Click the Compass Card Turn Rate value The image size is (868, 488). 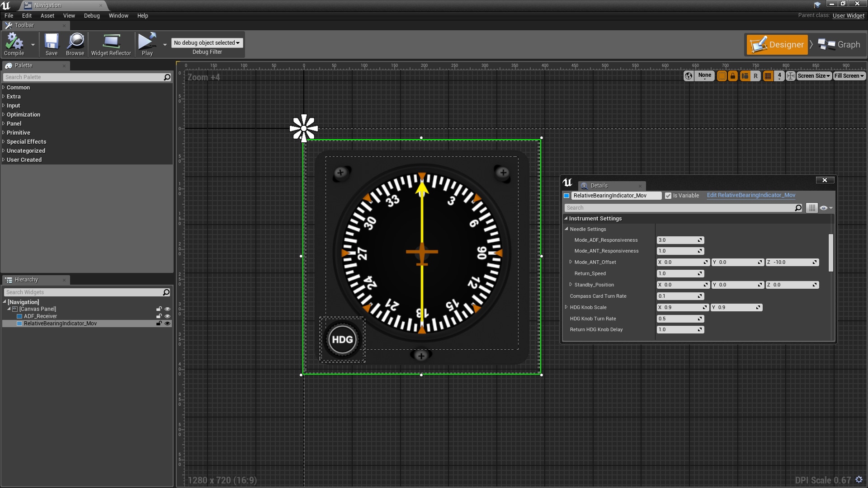click(680, 296)
